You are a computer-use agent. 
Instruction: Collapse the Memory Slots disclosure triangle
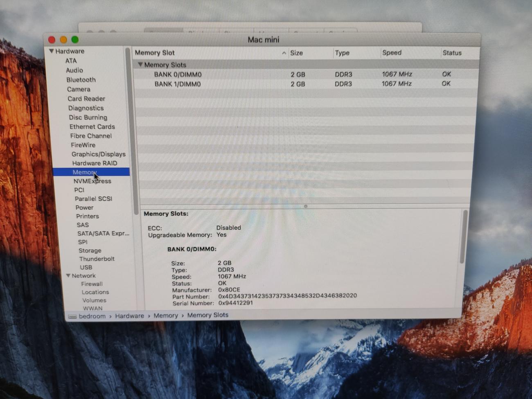point(140,65)
